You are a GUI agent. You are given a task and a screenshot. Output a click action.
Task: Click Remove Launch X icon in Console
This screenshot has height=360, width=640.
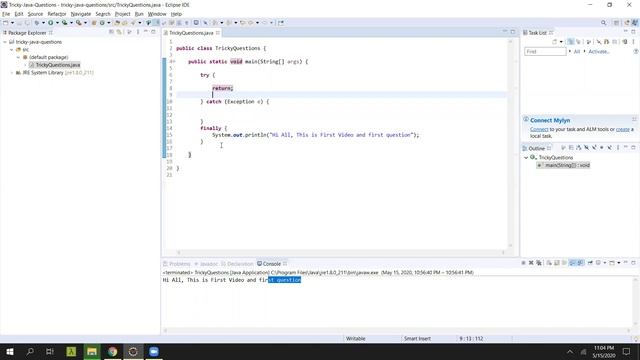(x=531, y=263)
